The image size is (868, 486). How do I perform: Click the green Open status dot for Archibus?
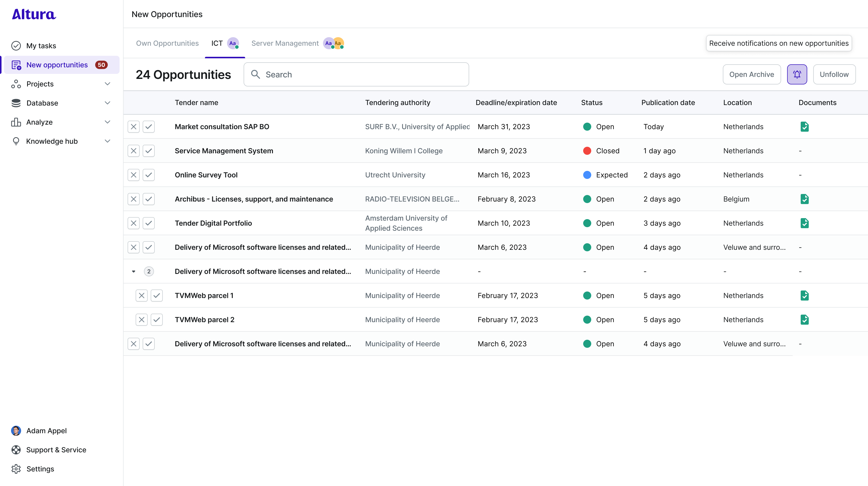pos(587,199)
